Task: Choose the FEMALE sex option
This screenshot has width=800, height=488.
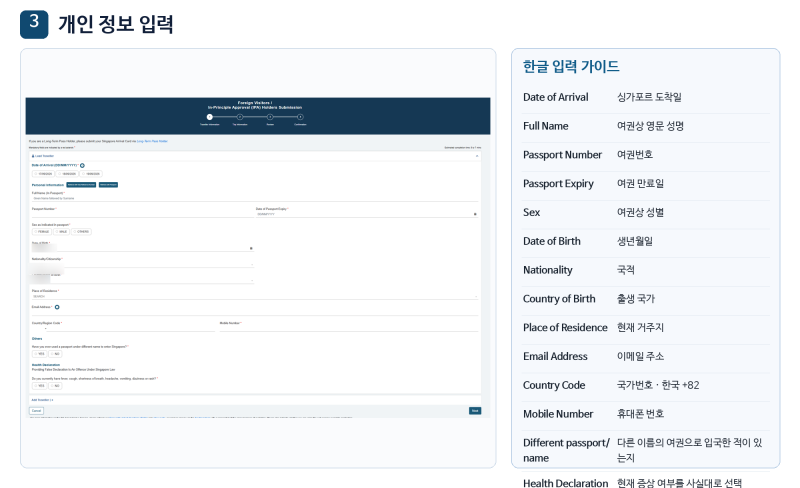Action: [x=42, y=232]
